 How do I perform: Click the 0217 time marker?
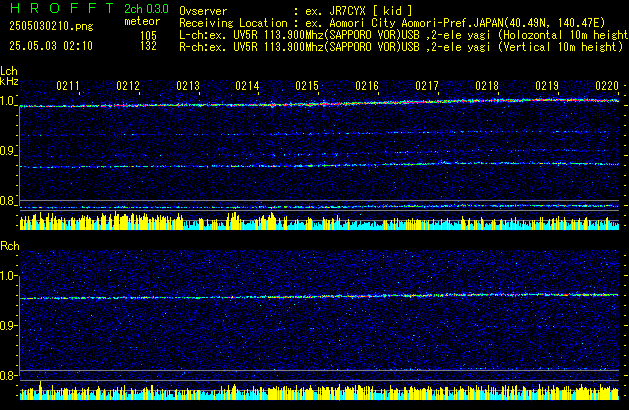(427, 86)
